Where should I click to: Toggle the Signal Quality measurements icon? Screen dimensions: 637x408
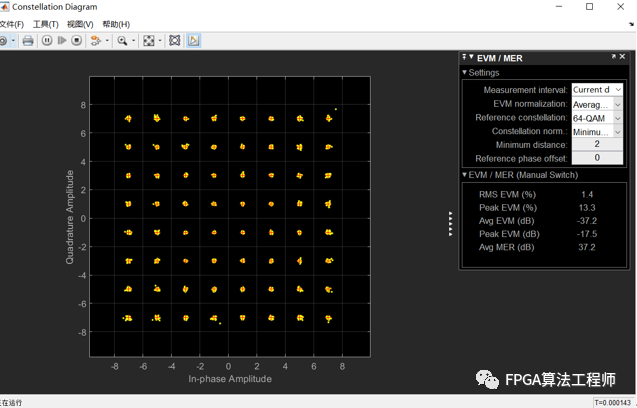[193, 41]
